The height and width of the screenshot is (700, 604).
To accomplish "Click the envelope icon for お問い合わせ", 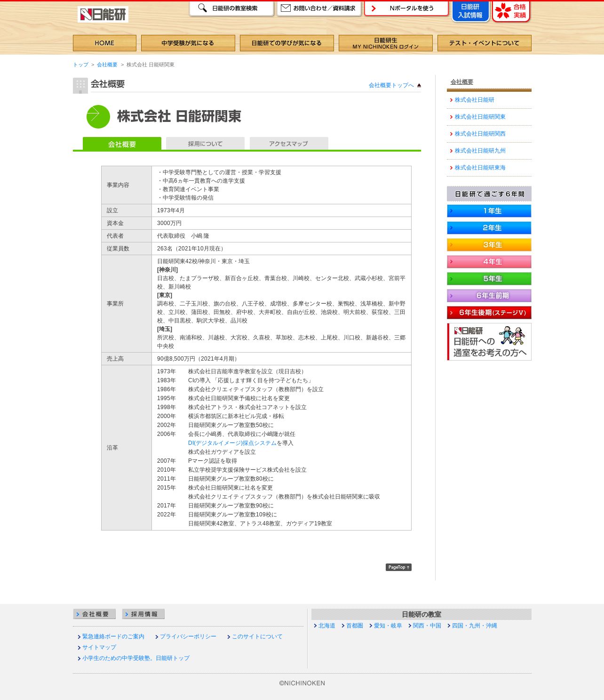I will pyautogui.click(x=286, y=8).
